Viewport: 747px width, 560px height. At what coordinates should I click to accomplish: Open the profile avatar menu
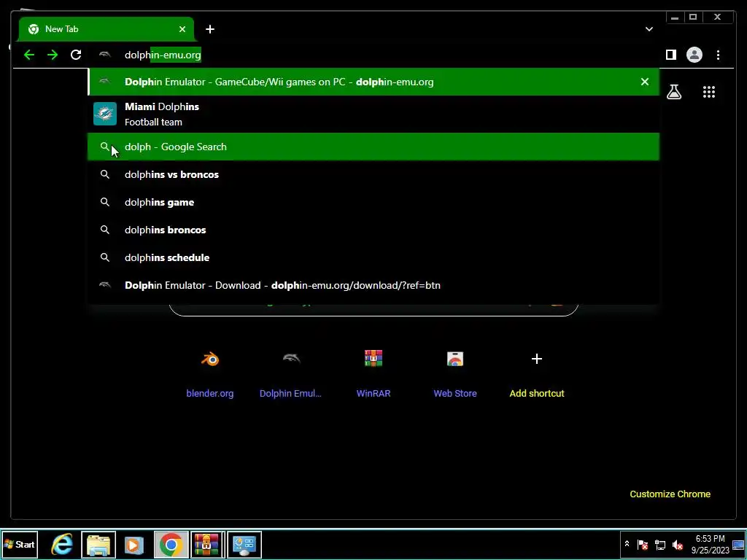click(x=694, y=55)
